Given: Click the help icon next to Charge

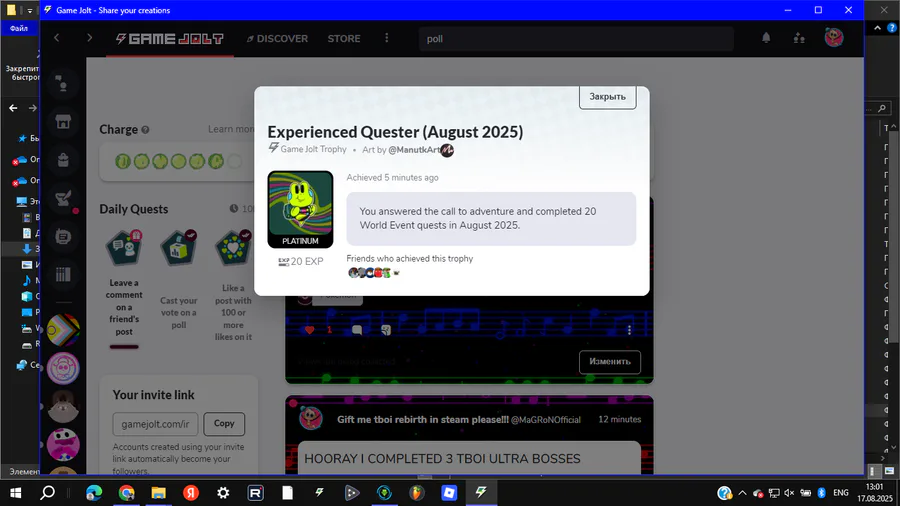Looking at the screenshot, I should [x=145, y=130].
